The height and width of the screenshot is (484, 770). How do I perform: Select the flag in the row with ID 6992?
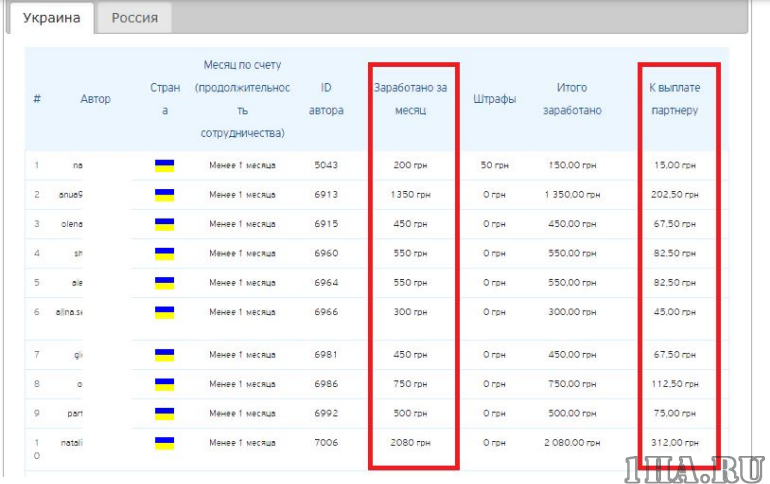164,412
